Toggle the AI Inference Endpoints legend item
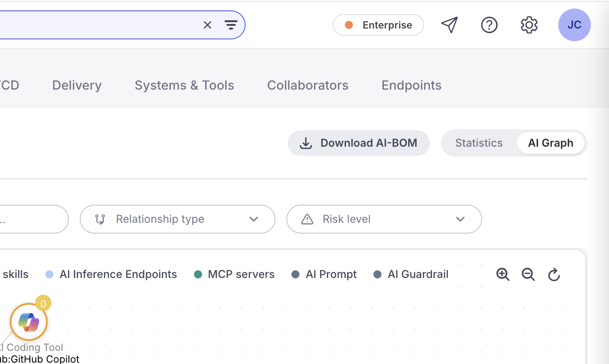Screen dimensions: 609x364 click(111, 274)
